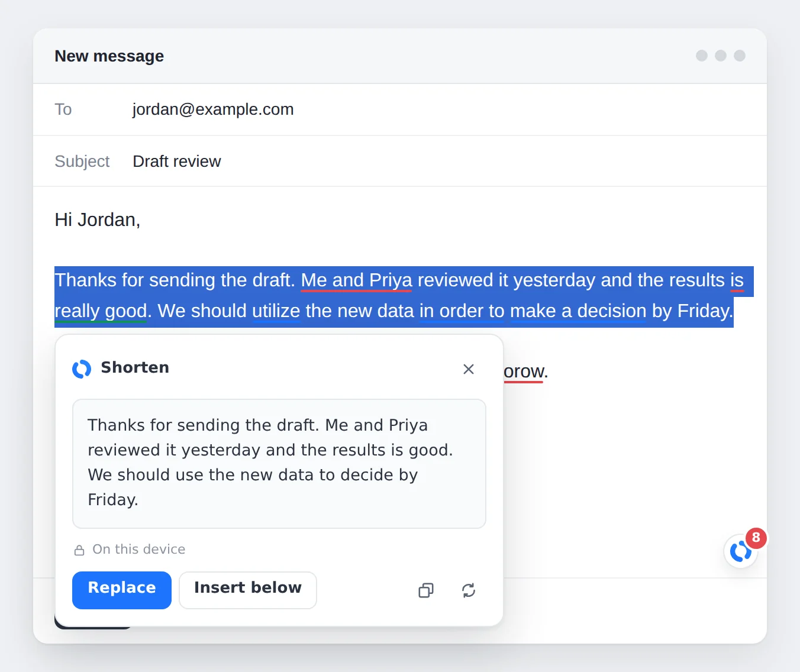
Task: Click the underlined word "is" in first line
Action: [x=737, y=280]
